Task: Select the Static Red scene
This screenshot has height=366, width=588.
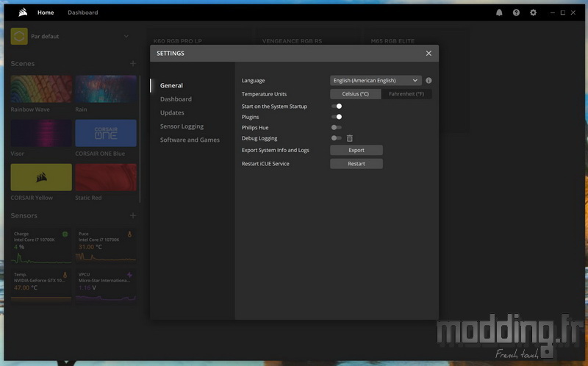Action: [x=106, y=177]
